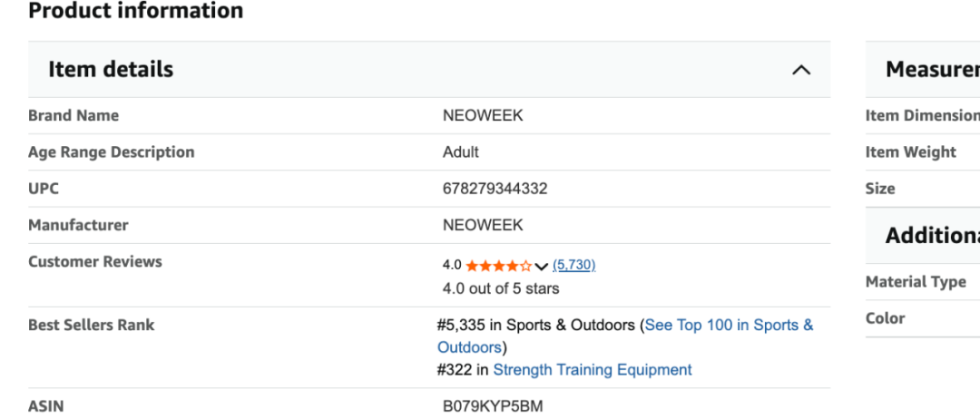Click the '4.0 out of 5 stars' text
This screenshot has height=419, width=980.
501,288
